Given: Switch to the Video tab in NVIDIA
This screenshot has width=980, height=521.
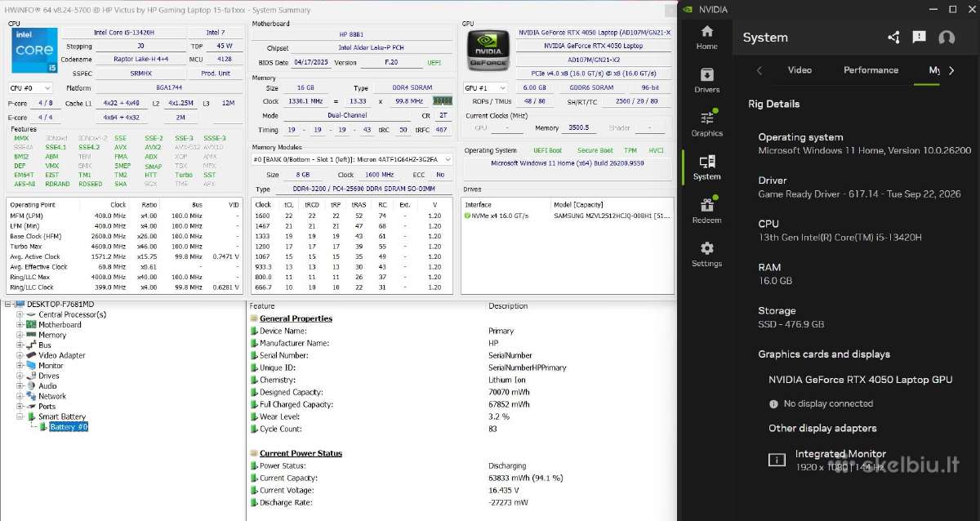Looking at the screenshot, I should point(800,70).
